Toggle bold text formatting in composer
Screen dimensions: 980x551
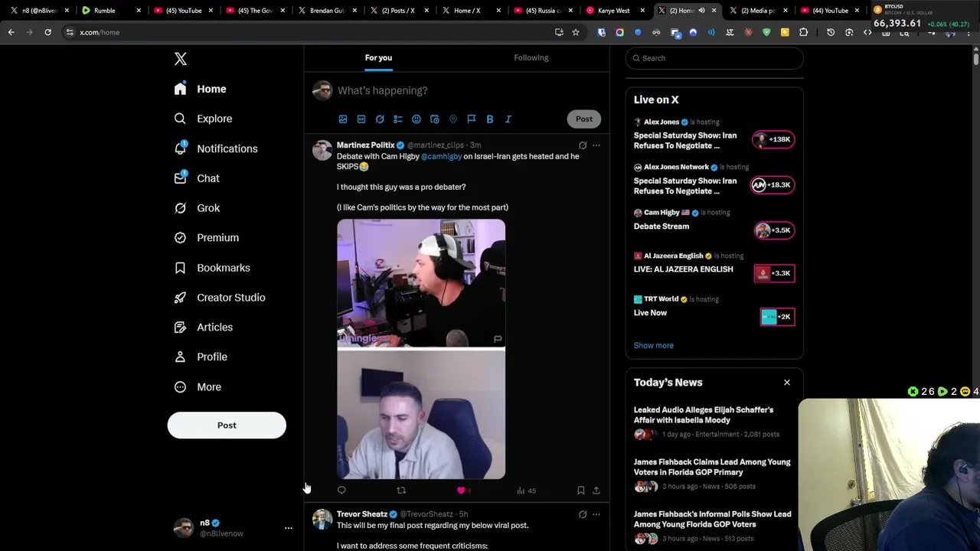(490, 119)
